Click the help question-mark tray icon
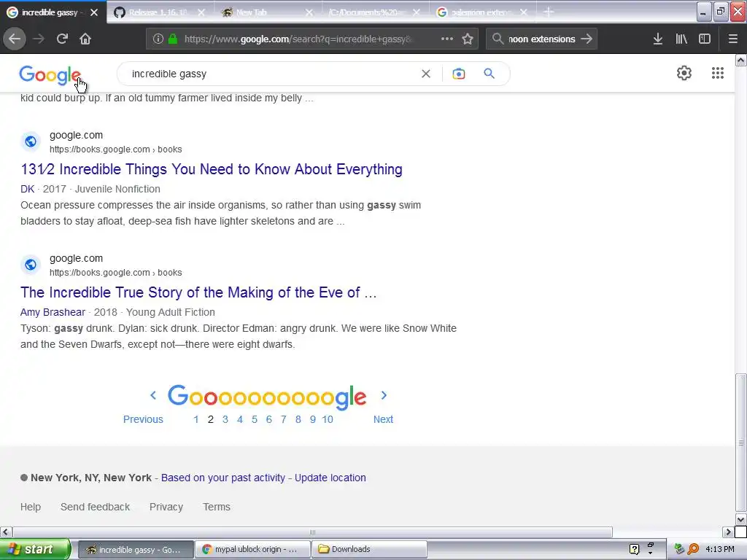Screen dimensions: 747x560 point(634,550)
